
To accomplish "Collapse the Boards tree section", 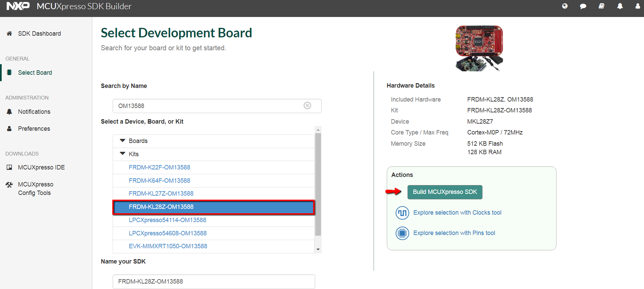I will 123,141.
